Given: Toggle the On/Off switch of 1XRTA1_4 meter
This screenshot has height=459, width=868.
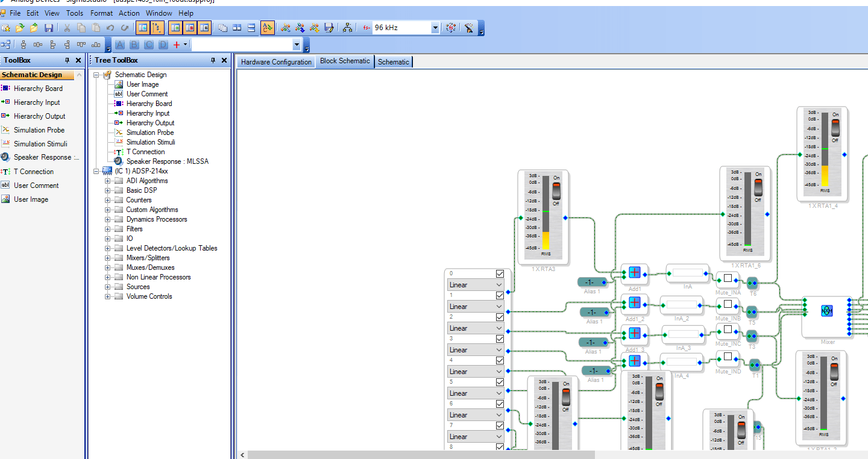Looking at the screenshot, I should 835,128.
